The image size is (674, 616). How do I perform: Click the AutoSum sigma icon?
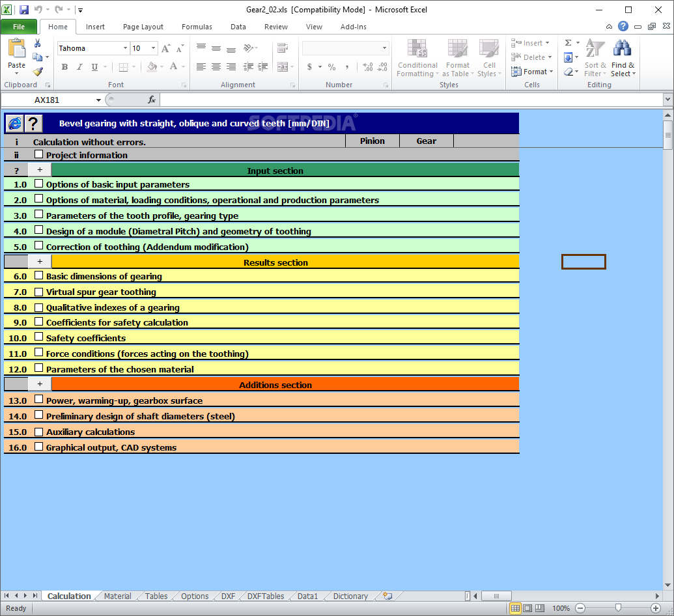[569, 42]
